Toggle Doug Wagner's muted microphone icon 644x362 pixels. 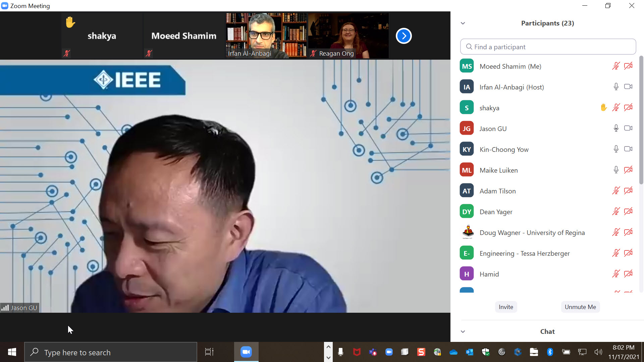click(x=616, y=232)
